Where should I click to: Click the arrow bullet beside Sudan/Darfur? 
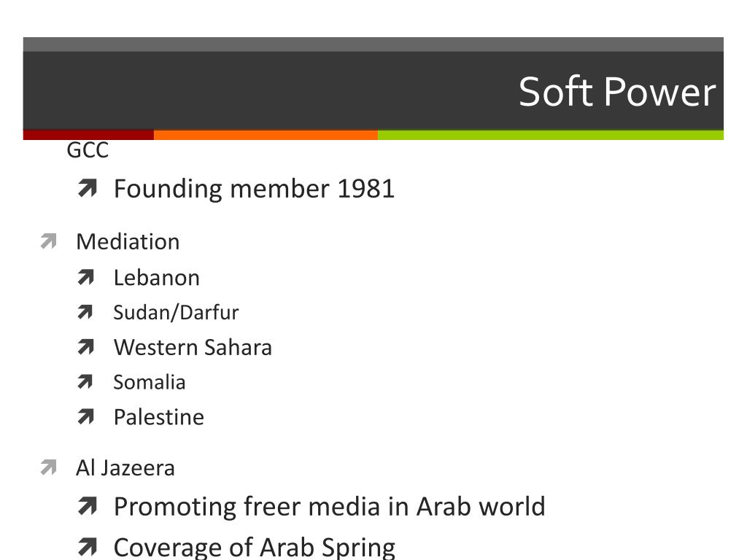85,312
